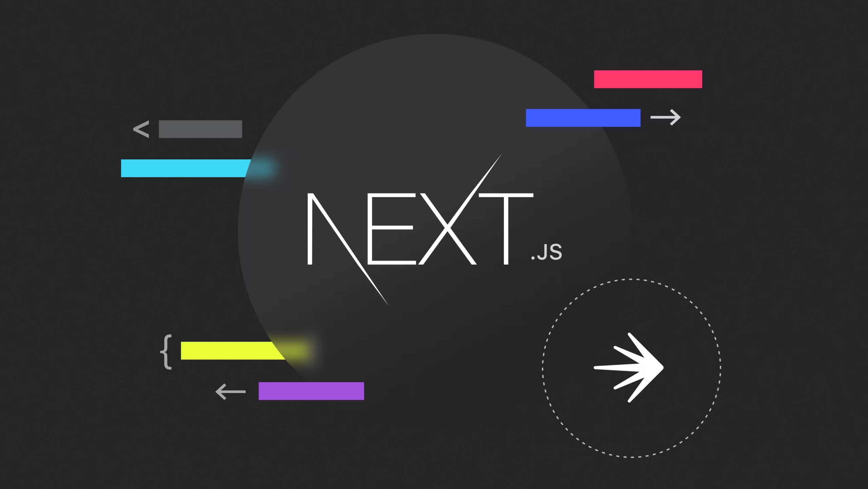Select the purple bar on lower left

click(310, 391)
